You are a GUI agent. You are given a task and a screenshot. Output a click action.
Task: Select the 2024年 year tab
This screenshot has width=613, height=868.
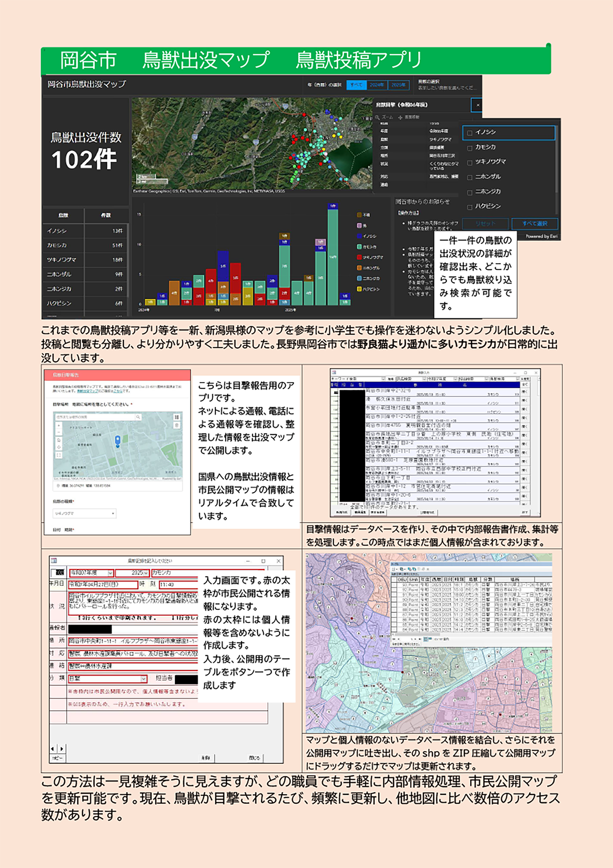[x=376, y=85]
